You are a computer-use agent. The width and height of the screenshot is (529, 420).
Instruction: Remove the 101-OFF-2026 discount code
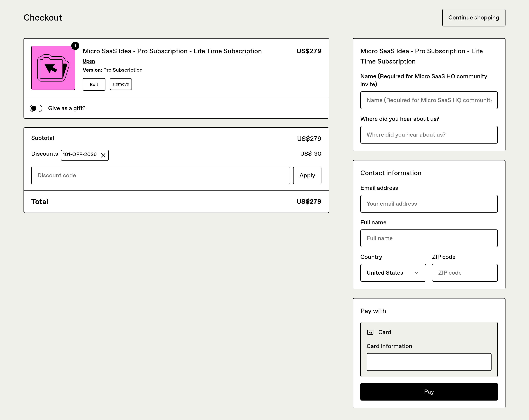pyautogui.click(x=103, y=155)
